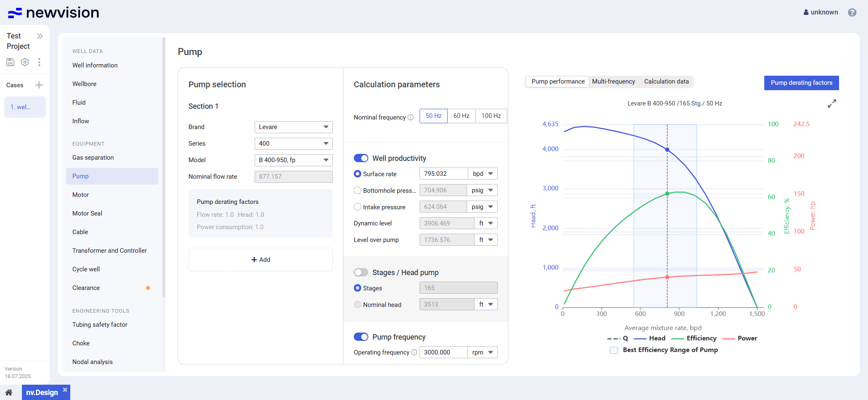Screen dimensions: 868x400
Task: Open Motor Seal in equipment menu
Action: [x=87, y=213]
